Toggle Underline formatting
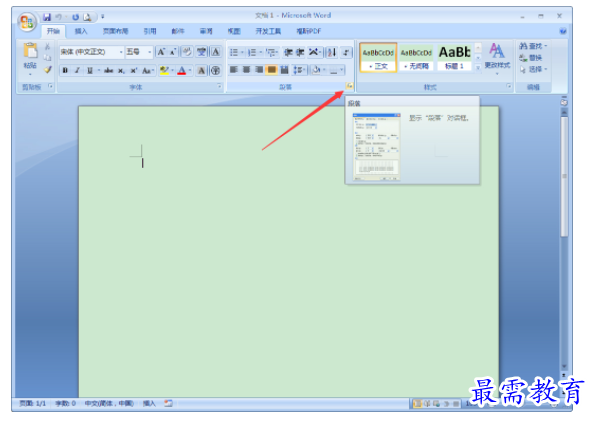Viewport: 593px width, 423px height. [x=90, y=70]
